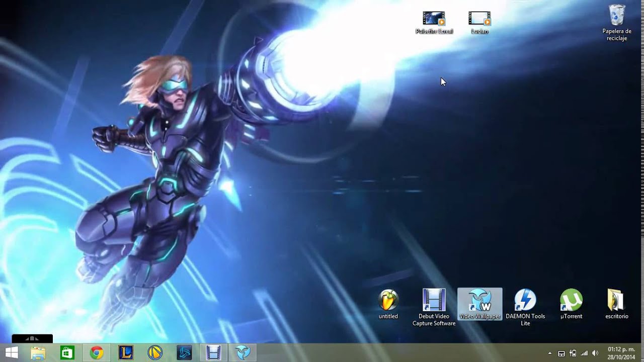Launch DAEMON Tools Lite shortcut
The height and width of the screenshot is (362, 644).
pos(525,307)
